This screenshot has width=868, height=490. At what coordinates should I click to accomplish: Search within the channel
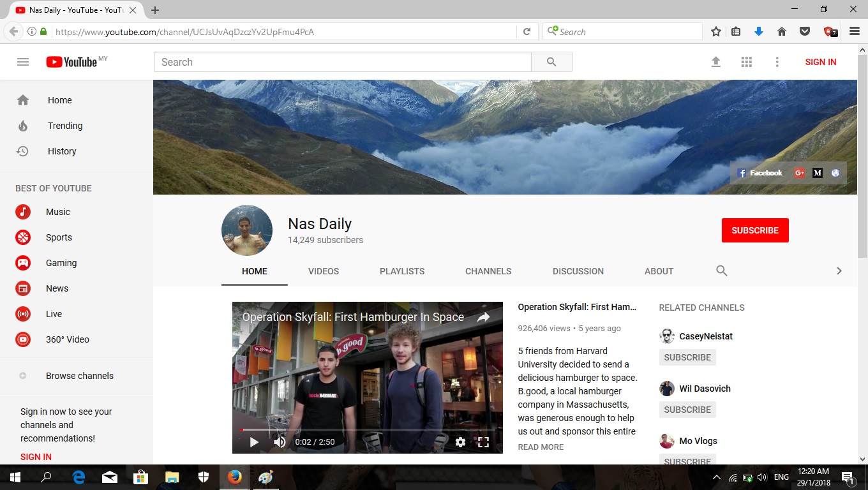pos(722,271)
